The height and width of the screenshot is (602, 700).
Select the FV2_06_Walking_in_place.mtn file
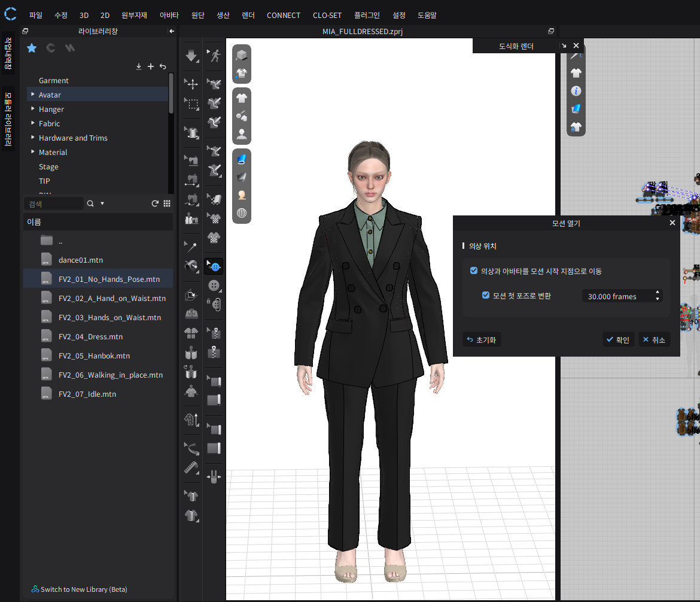click(110, 375)
